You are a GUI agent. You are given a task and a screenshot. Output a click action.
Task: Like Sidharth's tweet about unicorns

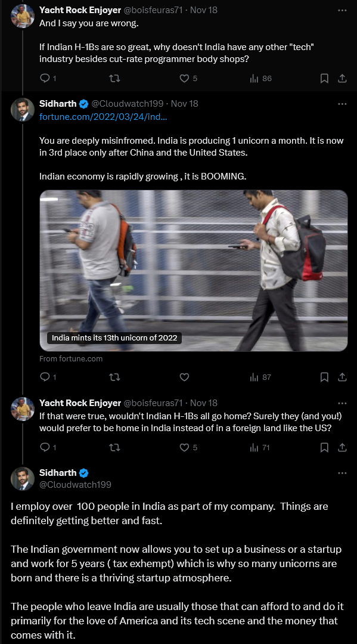[184, 377]
